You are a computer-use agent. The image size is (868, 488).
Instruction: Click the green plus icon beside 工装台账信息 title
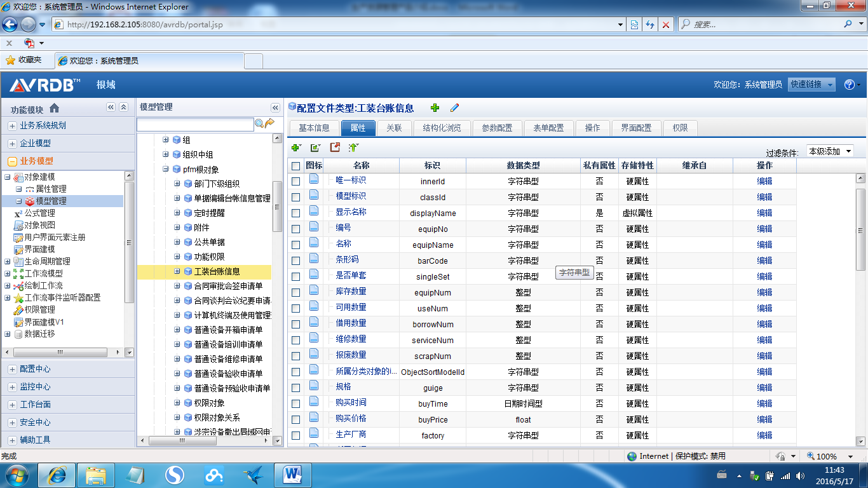(435, 108)
